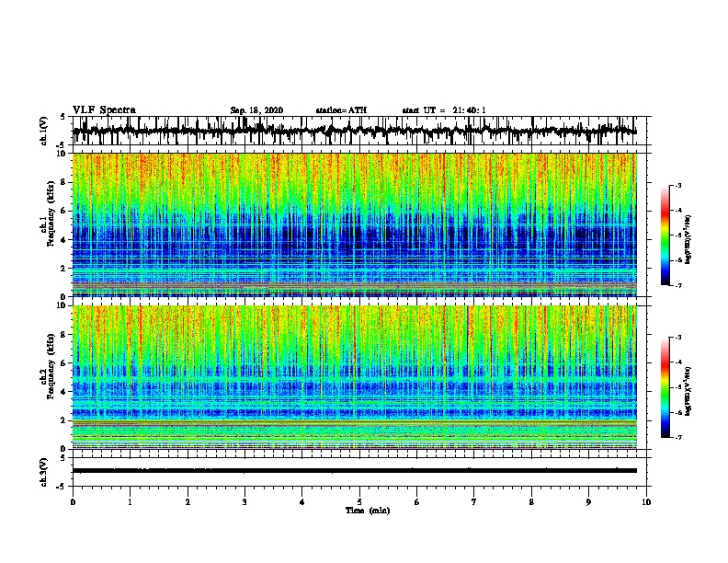The width and height of the screenshot is (728, 563).
Task: Click time axis tick label "10"
Action: click(x=646, y=502)
